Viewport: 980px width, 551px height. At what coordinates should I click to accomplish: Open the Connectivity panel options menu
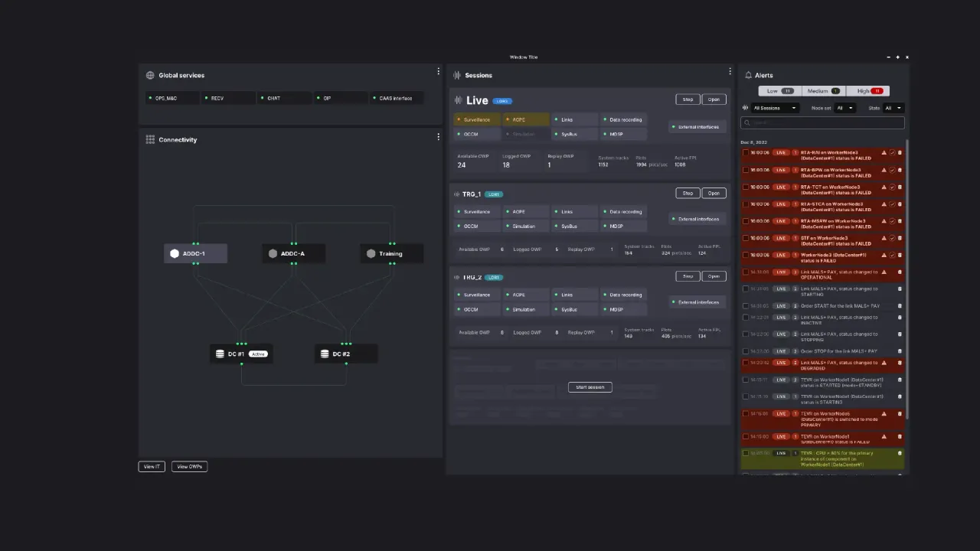tap(438, 137)
